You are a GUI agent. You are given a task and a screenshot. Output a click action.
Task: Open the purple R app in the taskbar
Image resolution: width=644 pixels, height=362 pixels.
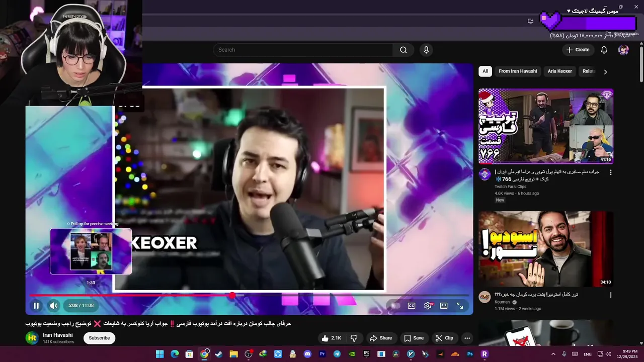[485, 354]
